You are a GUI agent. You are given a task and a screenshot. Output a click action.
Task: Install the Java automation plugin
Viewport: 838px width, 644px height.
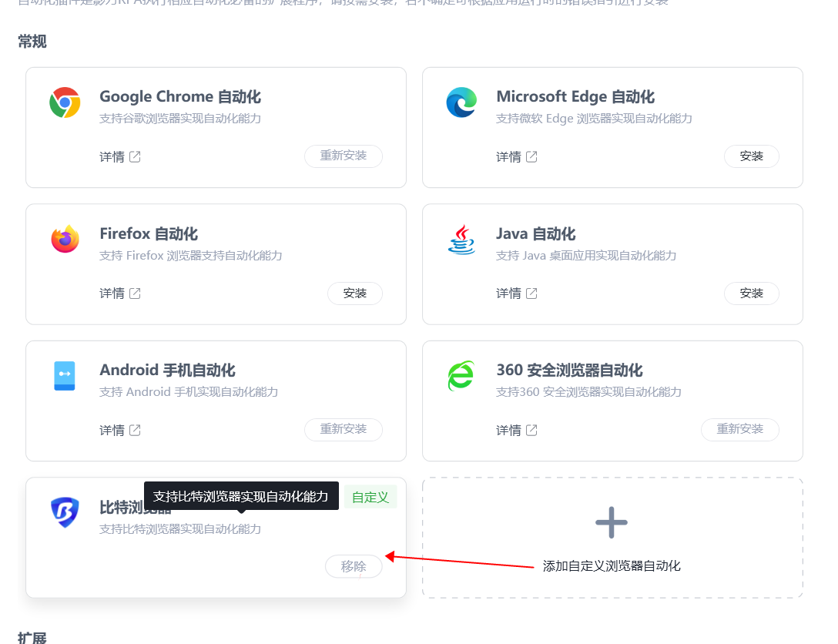click(x=752, y=293)
